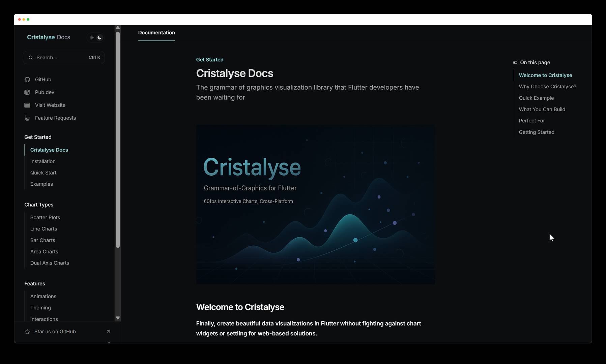Open the Installation page
This screenshot has height=364, width=606.
pos(43,161)
